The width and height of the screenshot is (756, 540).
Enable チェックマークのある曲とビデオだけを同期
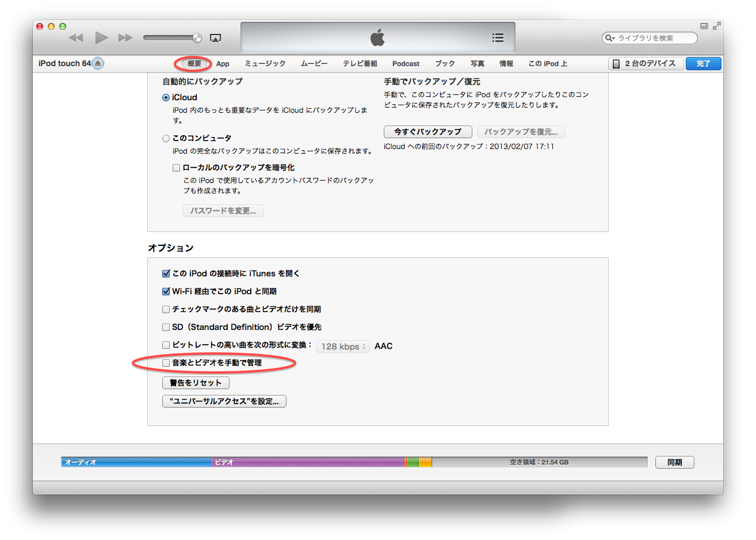tap(166, 310)
